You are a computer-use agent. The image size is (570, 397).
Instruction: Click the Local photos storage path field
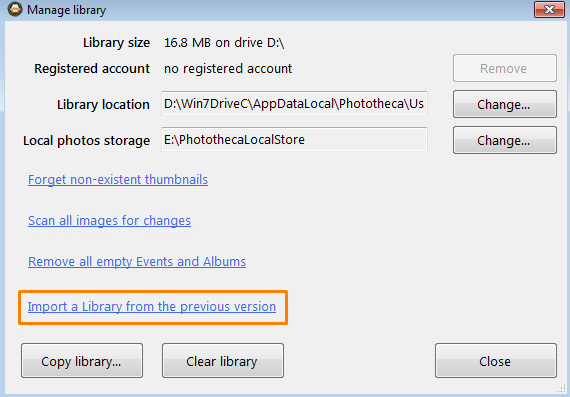[x=294, y=139]
